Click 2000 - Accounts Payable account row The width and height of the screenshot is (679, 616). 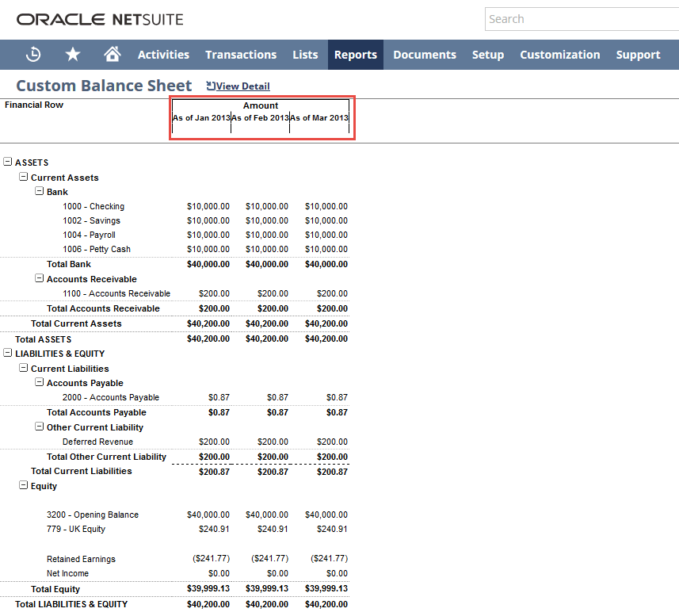point(111,397)
